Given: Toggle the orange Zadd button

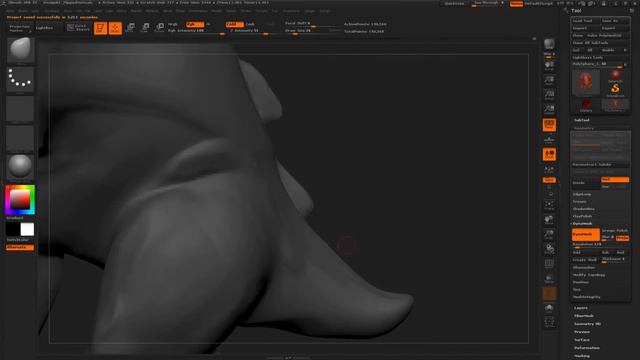Looking at the screenshot, I should pos(234,24).
